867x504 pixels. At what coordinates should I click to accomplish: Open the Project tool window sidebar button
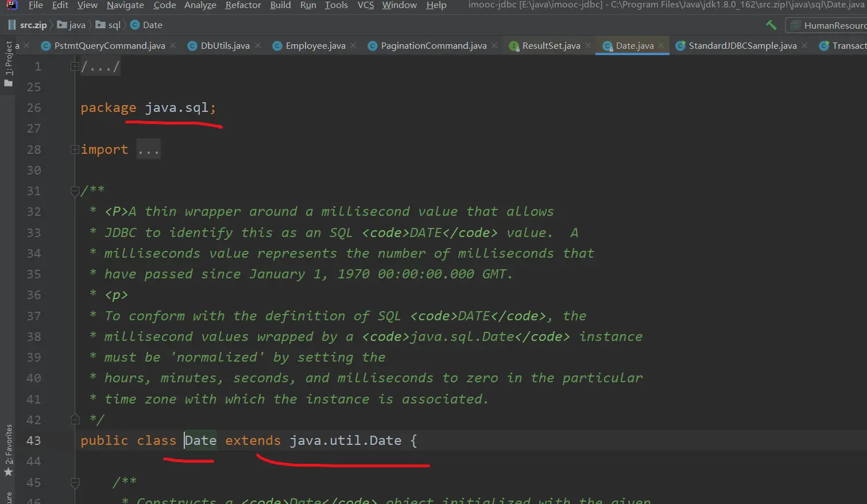(x=8, y=63)
